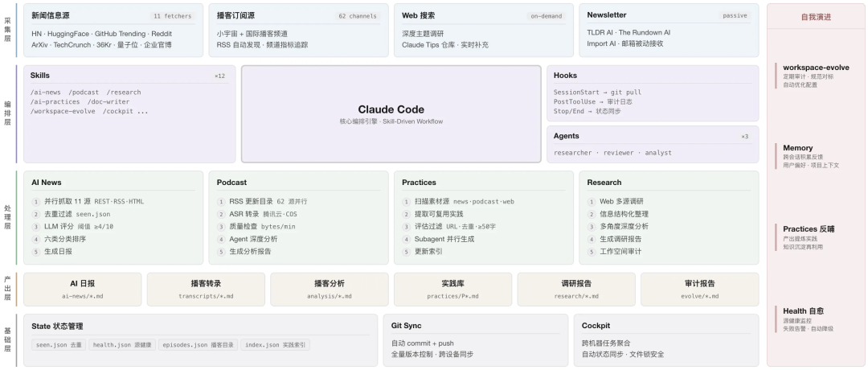Select the Practices 反哺 sidebar item
The height and width of the screenshot is (370, 868).
[x=805, y=237]
